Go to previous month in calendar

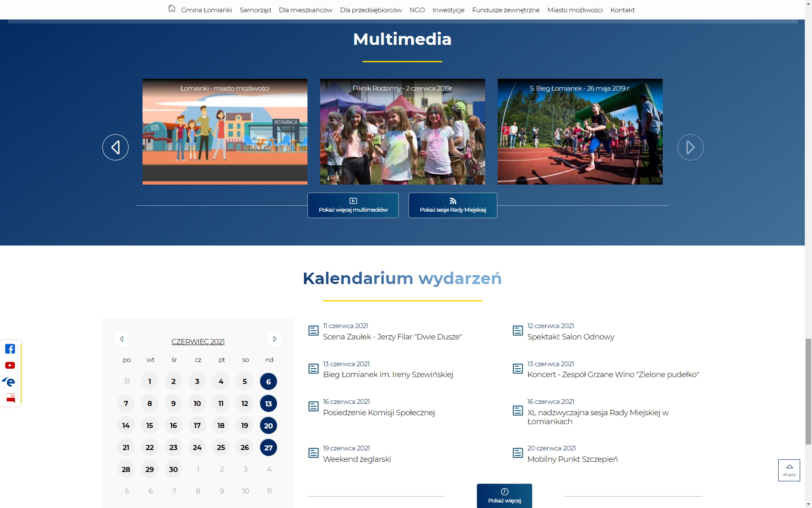[x=121, y=339]
